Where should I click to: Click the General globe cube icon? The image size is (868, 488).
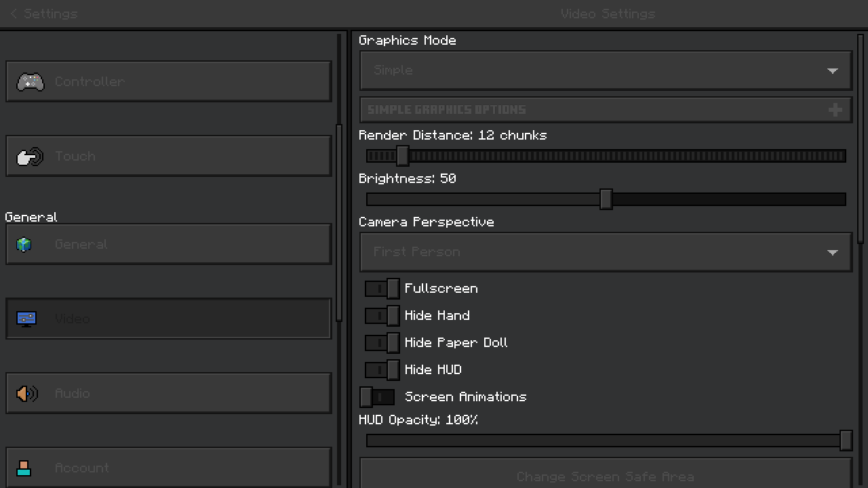[x=24, y=245]
